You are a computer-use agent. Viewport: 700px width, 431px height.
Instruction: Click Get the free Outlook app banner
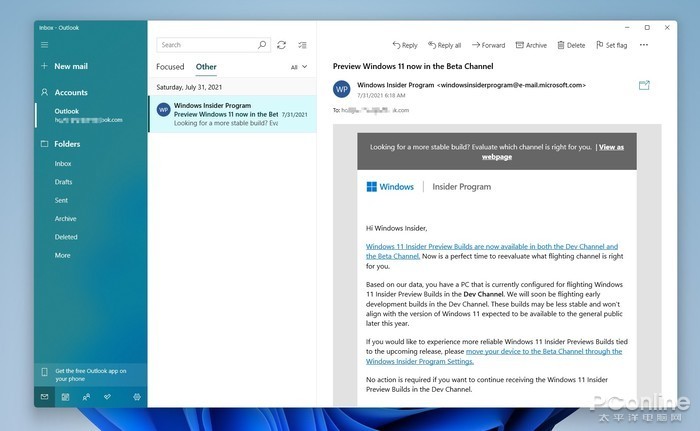[x=91, y=375]
